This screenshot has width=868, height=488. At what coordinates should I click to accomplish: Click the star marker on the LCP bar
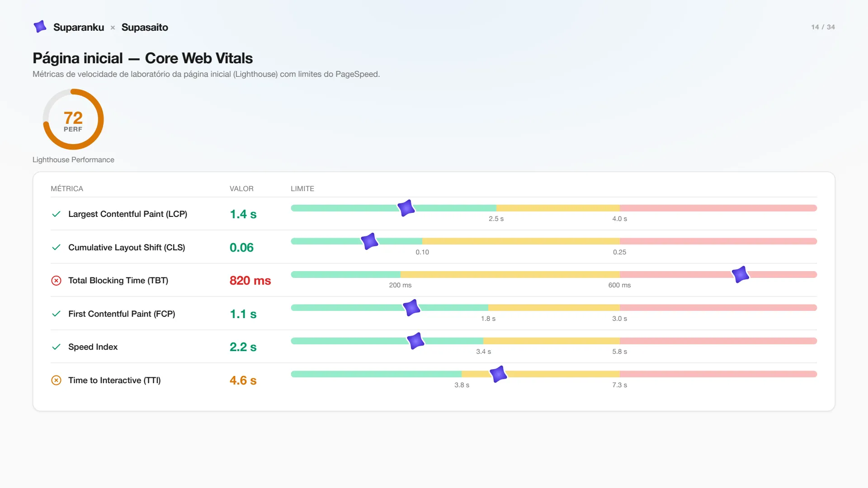click(406, 208)
